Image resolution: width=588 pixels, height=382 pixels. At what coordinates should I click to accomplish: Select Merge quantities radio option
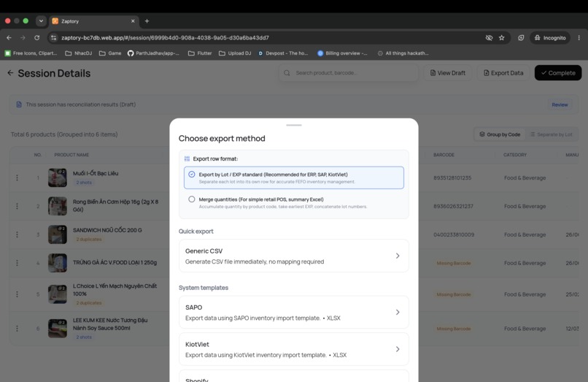point(192,199)
